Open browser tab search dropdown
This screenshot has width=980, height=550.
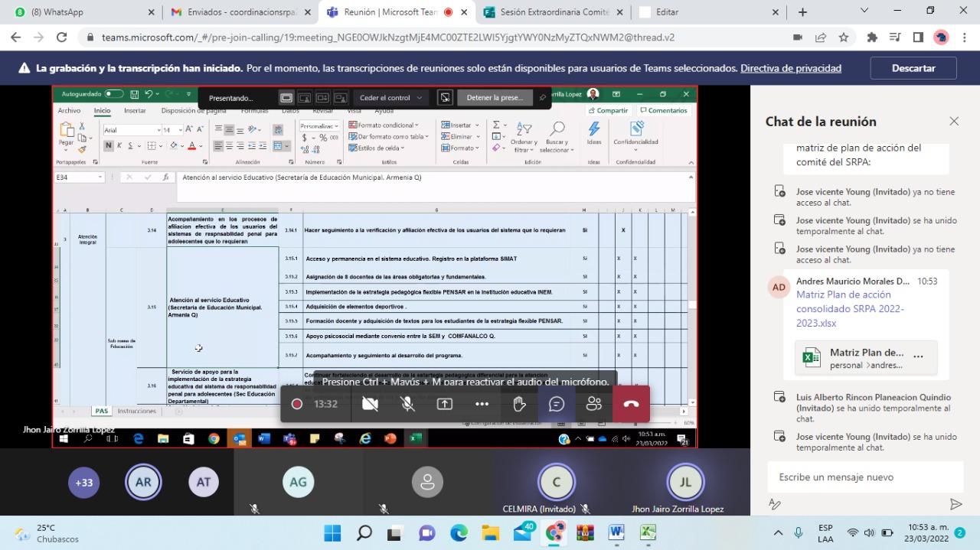(x=864, y=11)
